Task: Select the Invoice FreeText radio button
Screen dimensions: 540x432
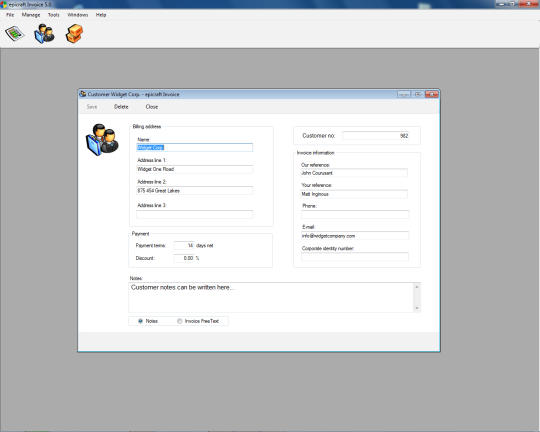Action: 180,321
